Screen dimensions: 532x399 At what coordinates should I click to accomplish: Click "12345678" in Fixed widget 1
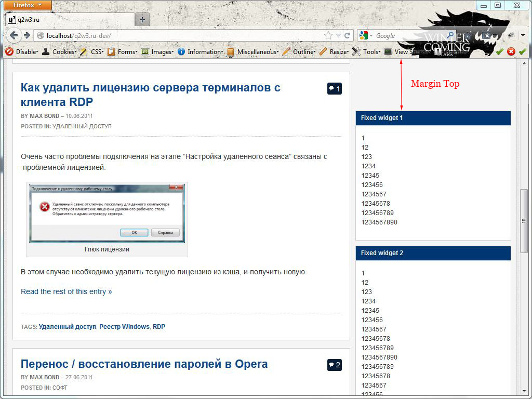[376, 204]
